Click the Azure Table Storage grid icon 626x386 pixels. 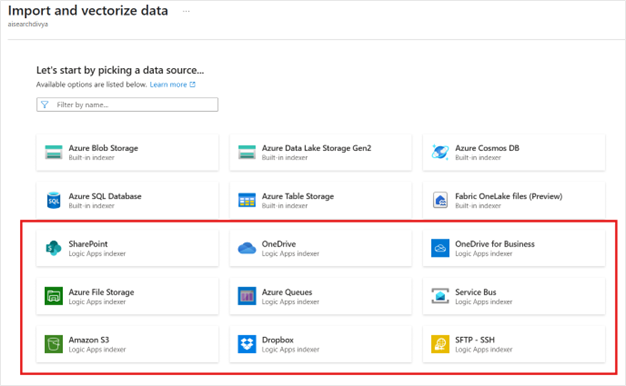(247, 200)
